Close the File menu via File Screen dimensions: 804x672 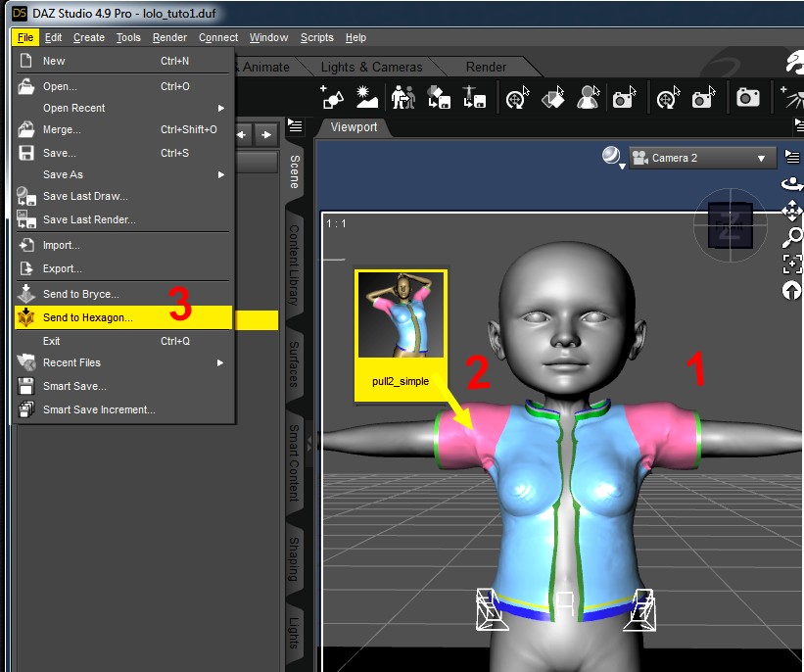25,37
